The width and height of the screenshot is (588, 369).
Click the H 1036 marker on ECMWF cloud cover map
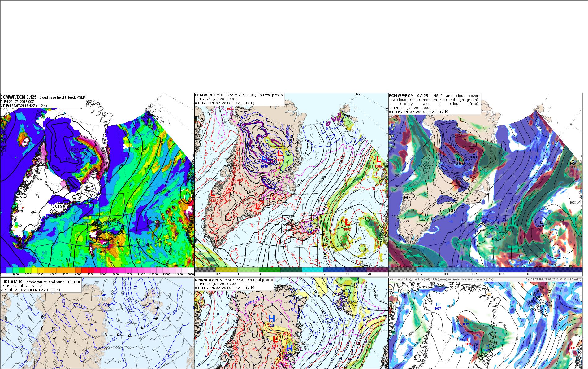tap(458, 160)
